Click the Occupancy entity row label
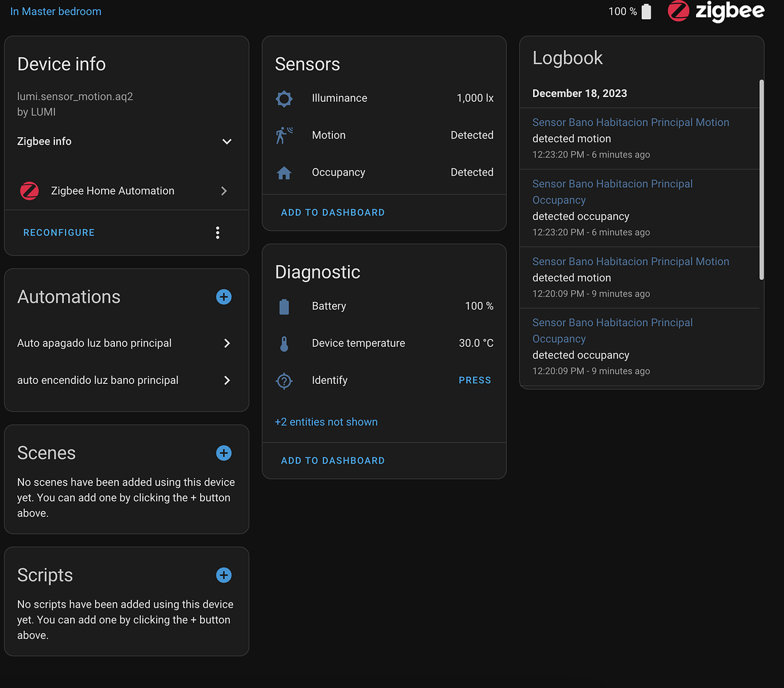 338,172
